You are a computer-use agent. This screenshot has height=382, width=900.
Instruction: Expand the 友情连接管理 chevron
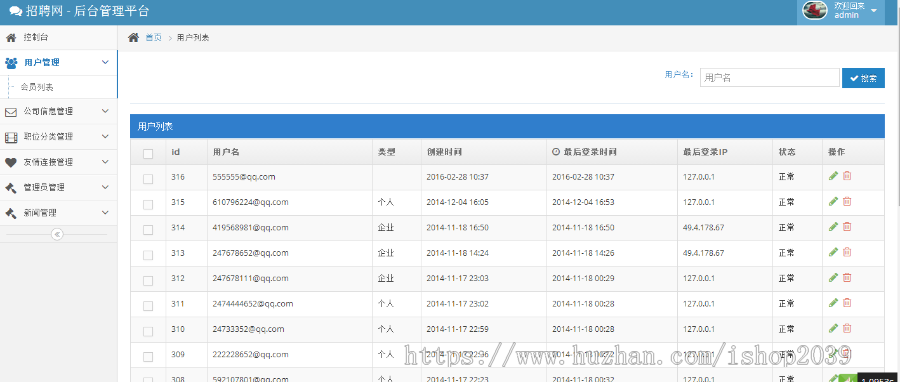point(105,161)
